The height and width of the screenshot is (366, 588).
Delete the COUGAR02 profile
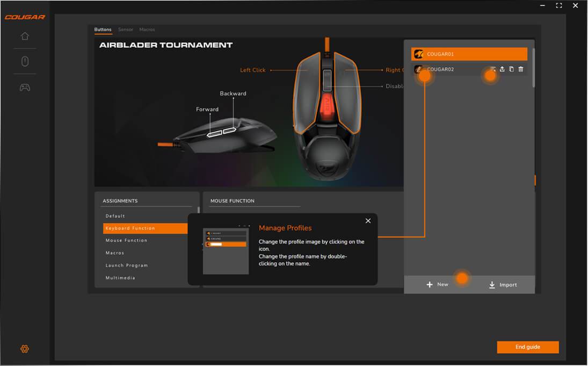point(521,69)
